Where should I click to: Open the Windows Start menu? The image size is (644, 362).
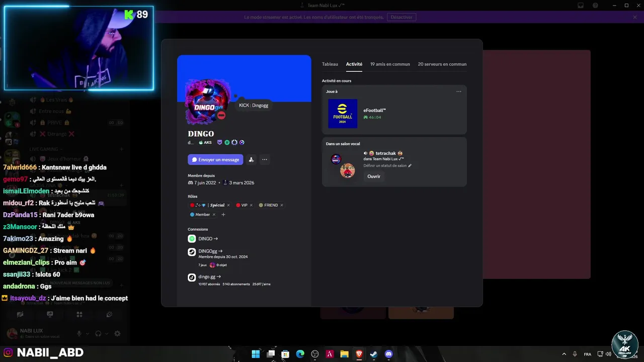pyautogui.click(x=256, y=354)
